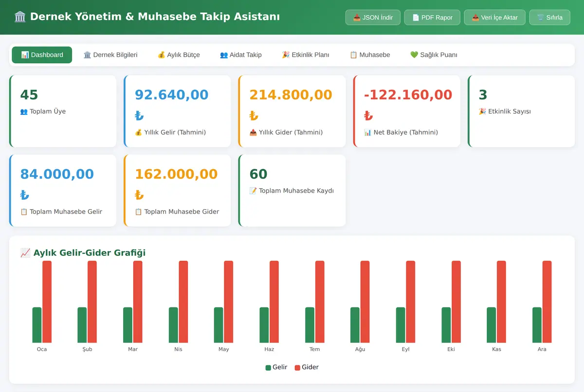This screenshot has height=392, width=584.
Task: Click the red Gider legend swatch
Action: pyautogui.click(x=297, y=368)
